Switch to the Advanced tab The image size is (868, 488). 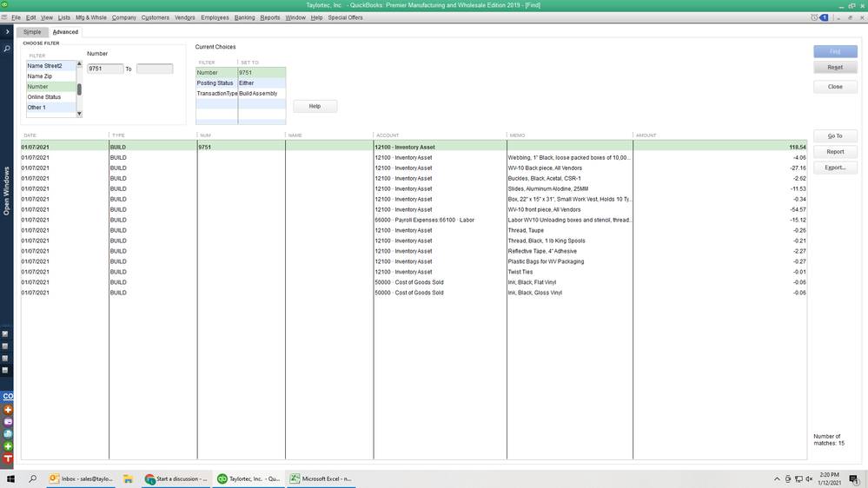65,32
